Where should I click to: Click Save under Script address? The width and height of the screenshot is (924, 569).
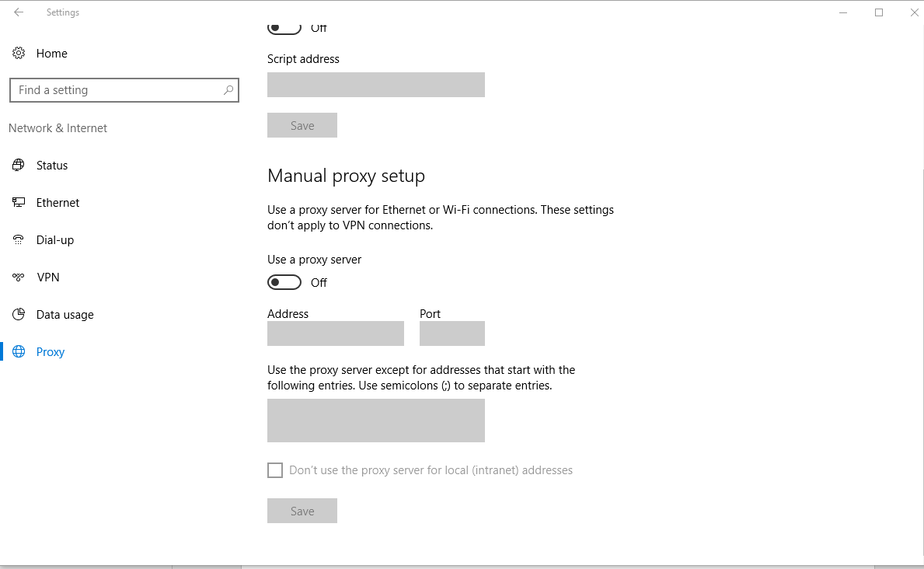[302, 125]
